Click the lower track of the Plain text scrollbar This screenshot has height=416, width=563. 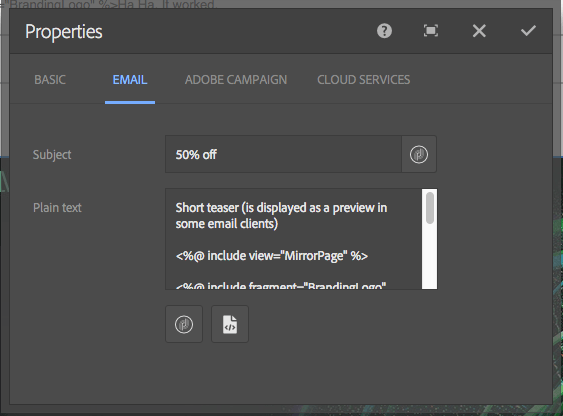[x=430, y=258]
